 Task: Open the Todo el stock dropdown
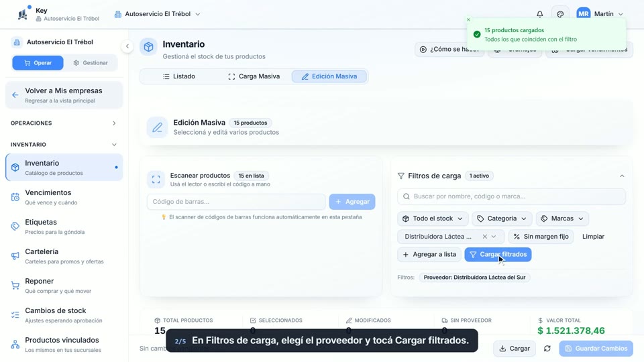(433, 219)
